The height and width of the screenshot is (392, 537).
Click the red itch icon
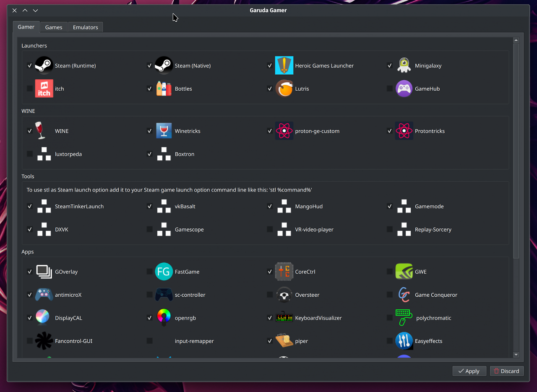coord(44,89)
